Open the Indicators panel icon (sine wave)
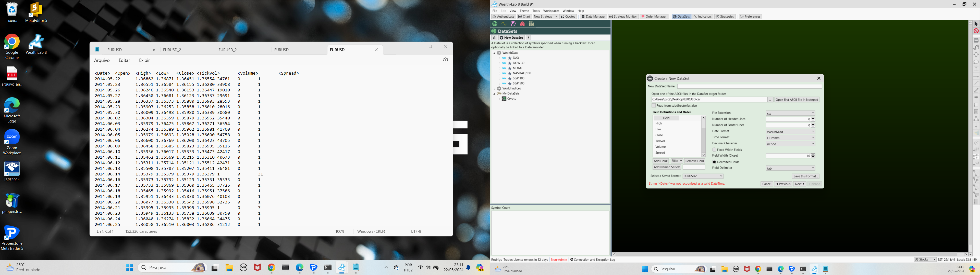This screenshot has height=275, width=980. pyautogui.click(x=504, y=24)
